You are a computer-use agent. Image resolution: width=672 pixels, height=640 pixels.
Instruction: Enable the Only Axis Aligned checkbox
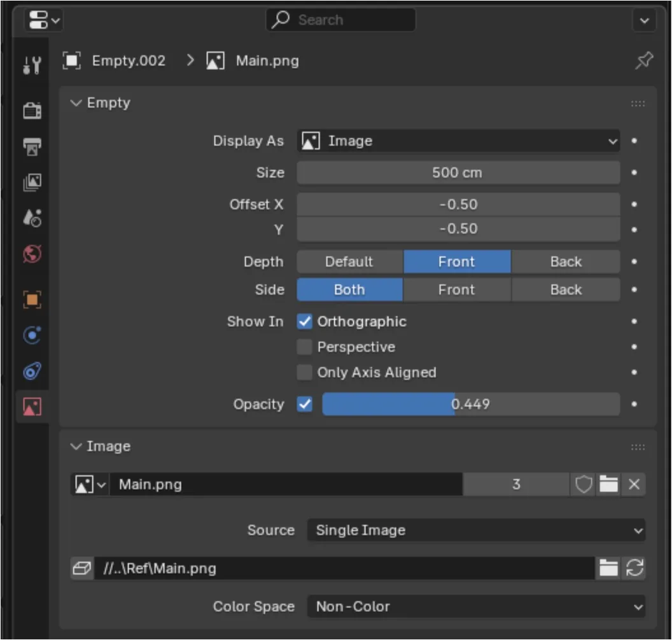click(305, 372)
